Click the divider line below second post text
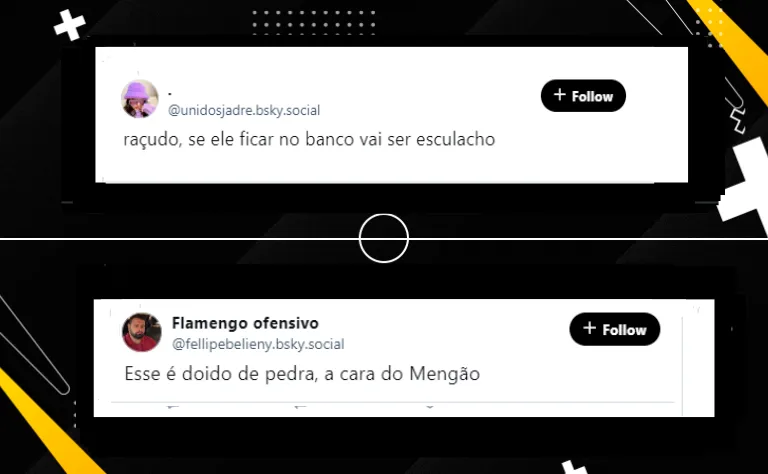 [393, 403]
